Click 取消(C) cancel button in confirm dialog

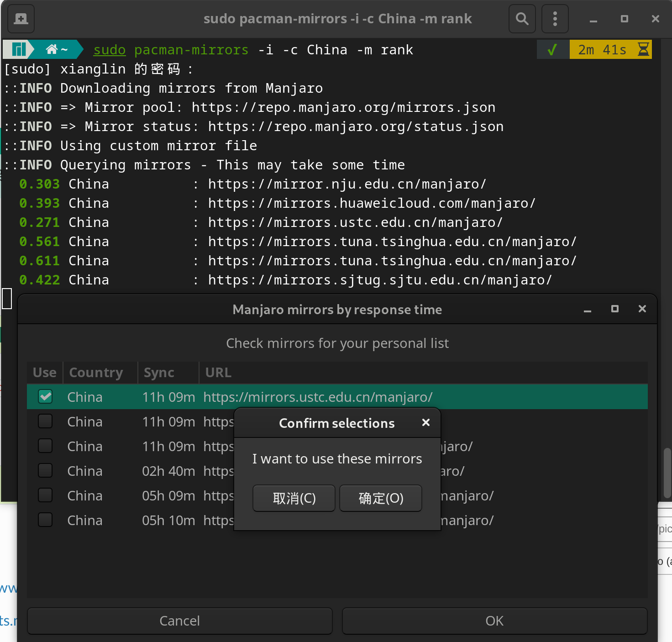pos(294,498)
